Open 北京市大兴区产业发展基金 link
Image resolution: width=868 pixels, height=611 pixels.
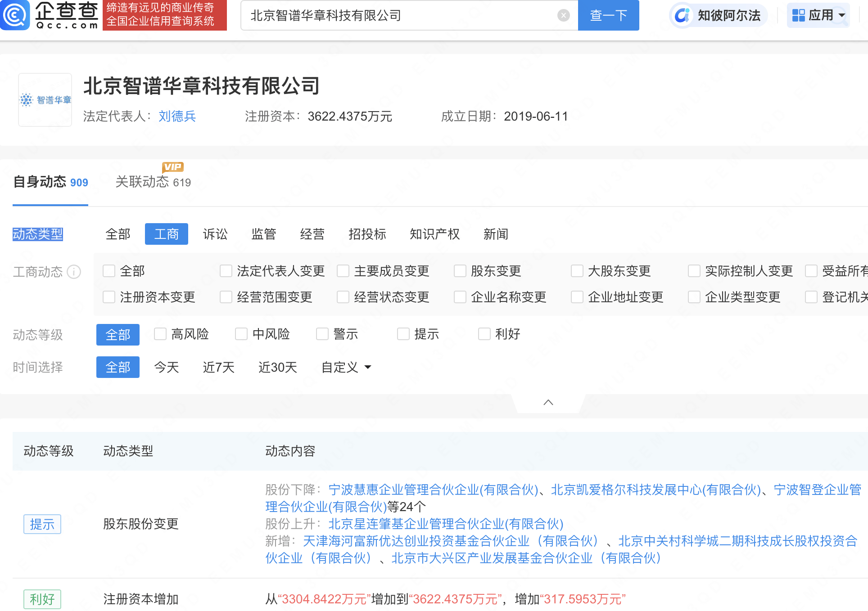[527, 558]
